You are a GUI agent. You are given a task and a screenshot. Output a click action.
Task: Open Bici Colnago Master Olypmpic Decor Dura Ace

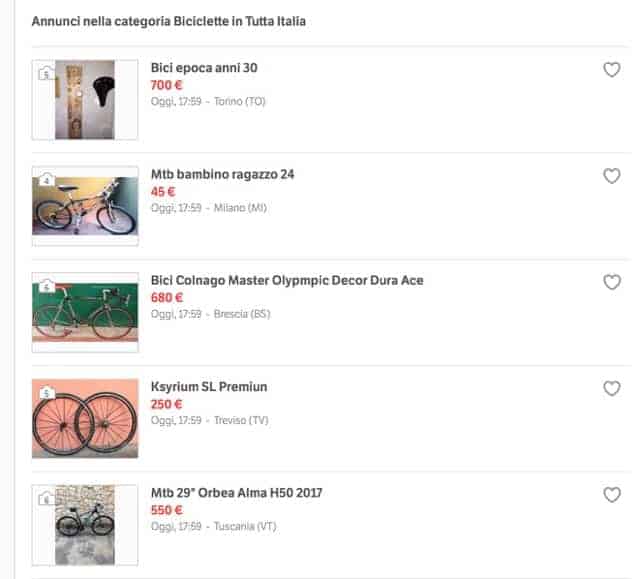pos(286,280)
